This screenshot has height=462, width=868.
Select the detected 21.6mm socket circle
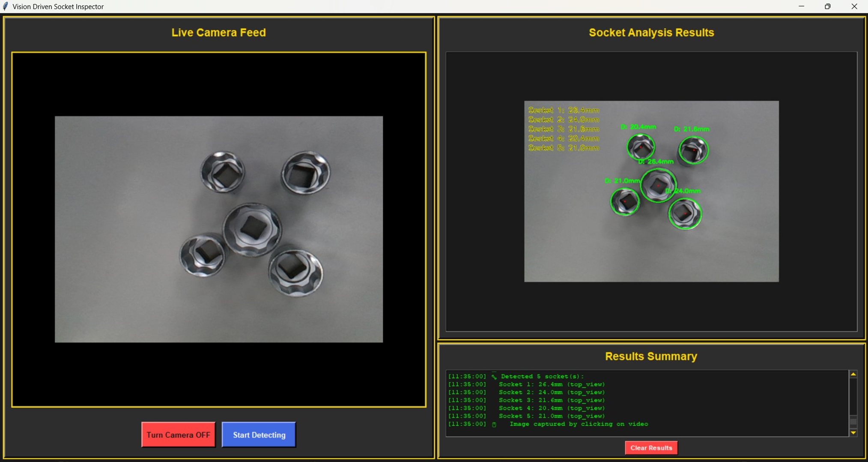693,150
